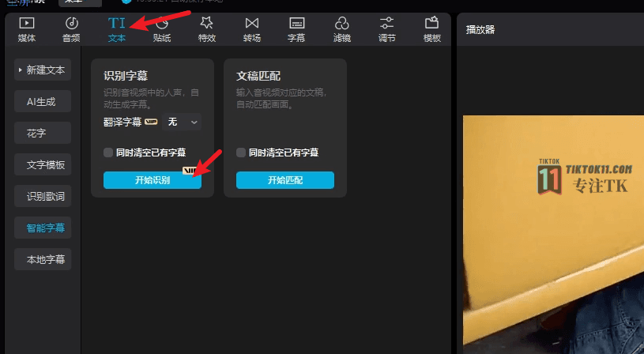Image resolution: width=644 pixels, height=354 pixels.
Task: Select 智能字幕 in the sidebar
Action: [x=43, y=228]
